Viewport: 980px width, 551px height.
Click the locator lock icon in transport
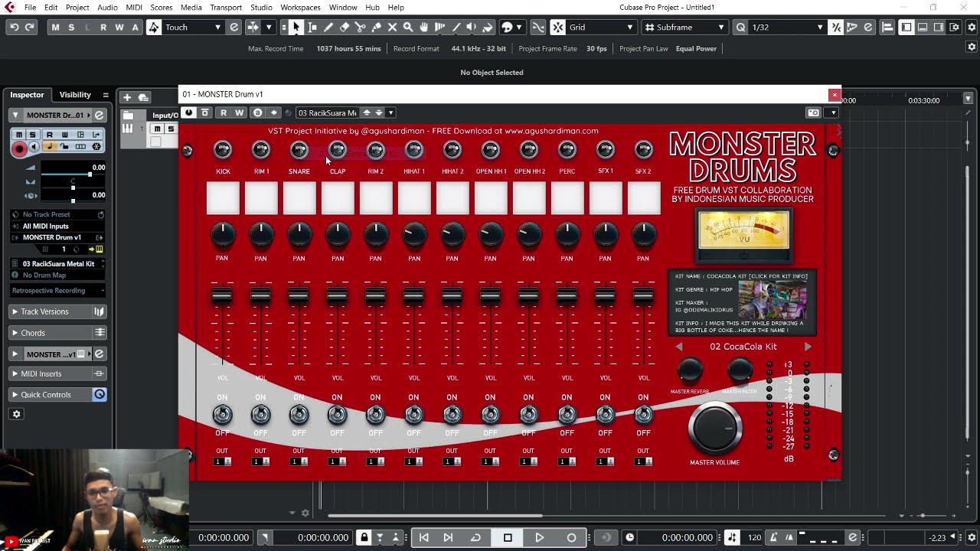point(364,538)
